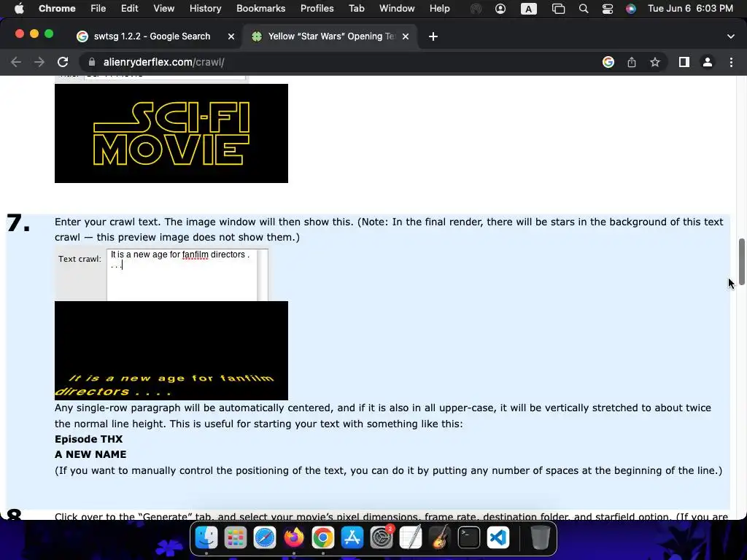The height and width of the screenshot is (560, 747).
Task: Toggle the Chrome side panel
Action: (x=684, y=62)
